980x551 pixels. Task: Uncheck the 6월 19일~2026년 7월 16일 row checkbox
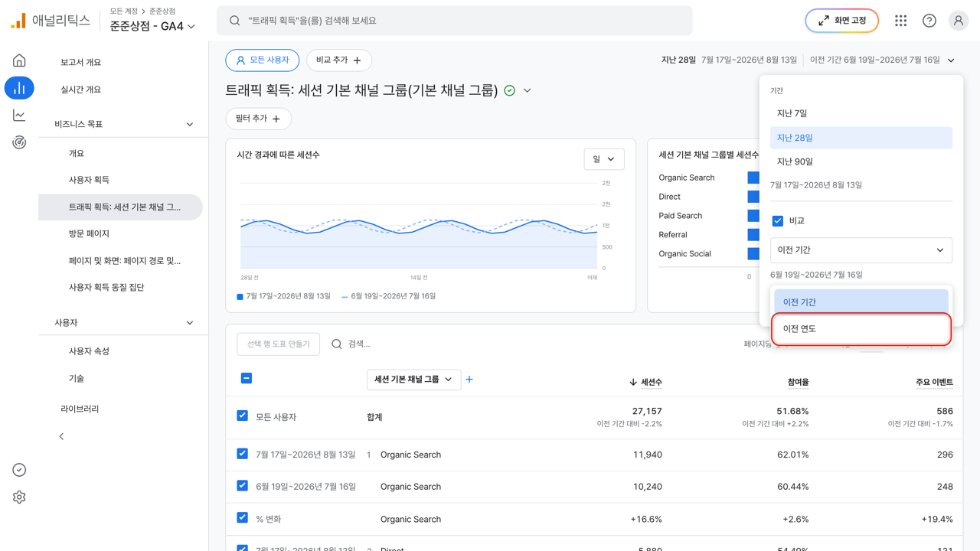pyautogui.click(x=243, y=486)
